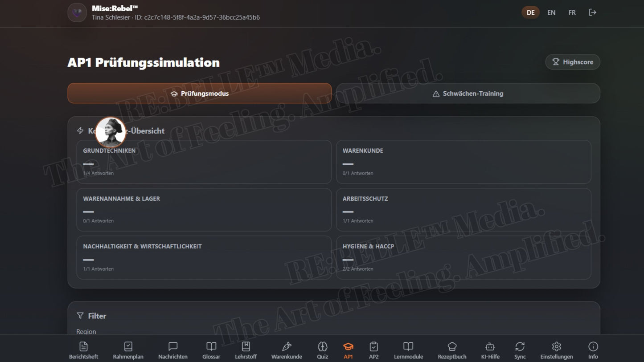Open the Nachhaltigkeit & Wirtschaftlichkeit card

pos(204,257)
